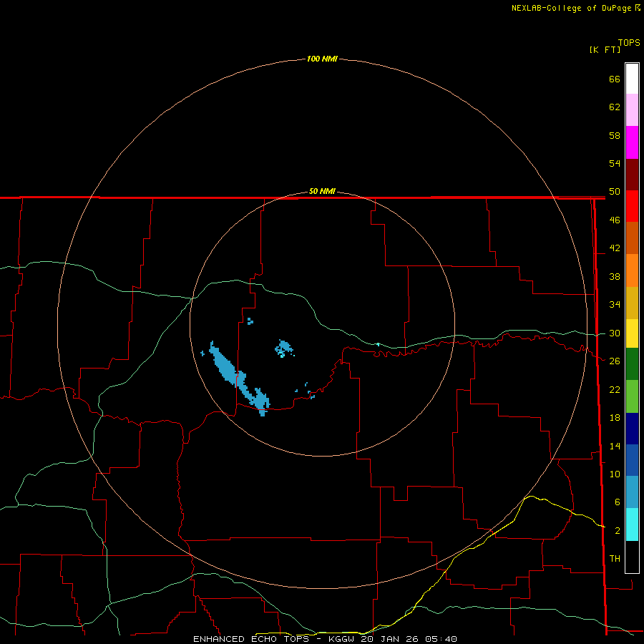Select the yellow legend swatch
644x644 pixels.
632,333
